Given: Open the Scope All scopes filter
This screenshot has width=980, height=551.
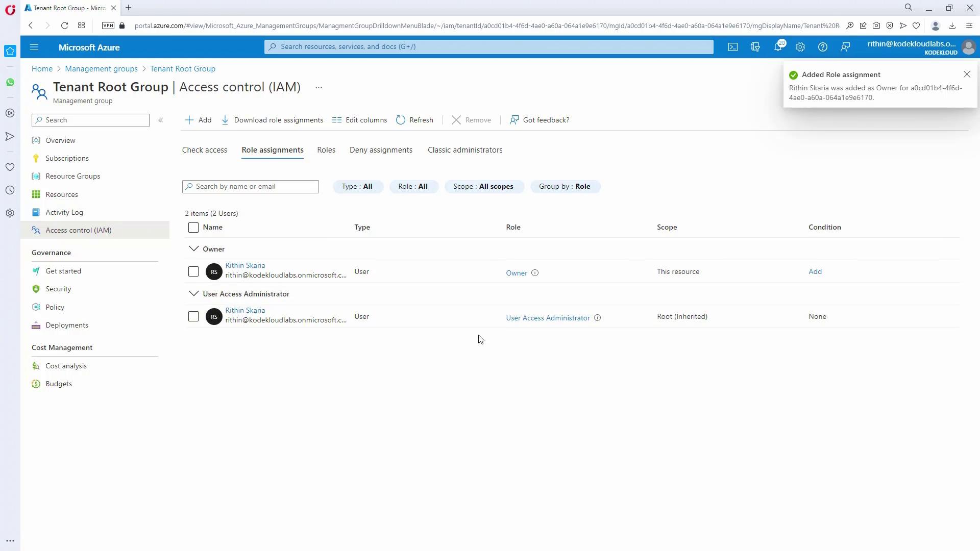Looking at the screenshot, I should point(483,187).
